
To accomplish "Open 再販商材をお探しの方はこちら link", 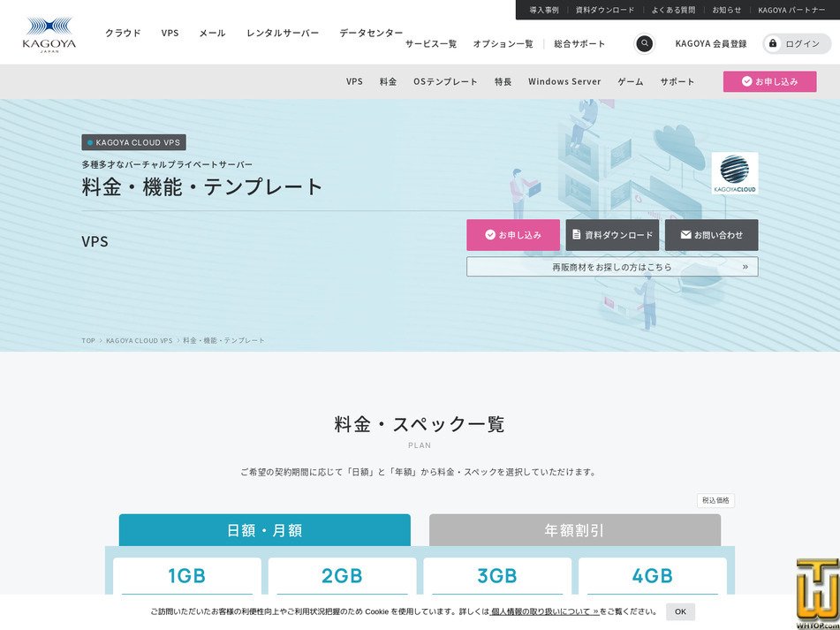I will pyautogui.click(x=612, y=267).
